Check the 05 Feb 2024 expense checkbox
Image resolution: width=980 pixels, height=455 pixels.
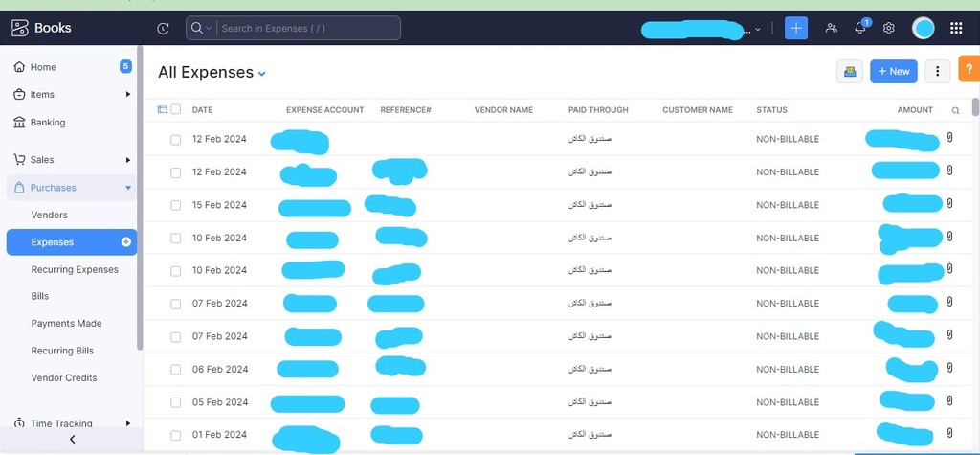point(176,402)
